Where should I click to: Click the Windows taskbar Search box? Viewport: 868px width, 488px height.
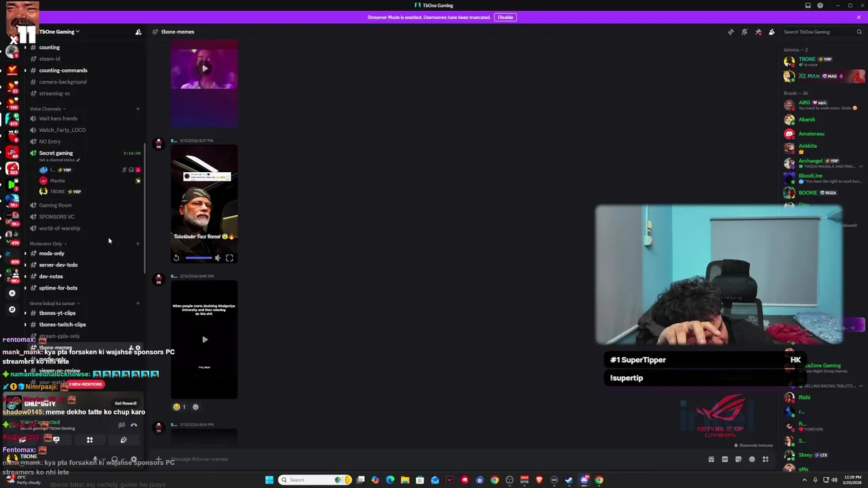click(315, 480)
